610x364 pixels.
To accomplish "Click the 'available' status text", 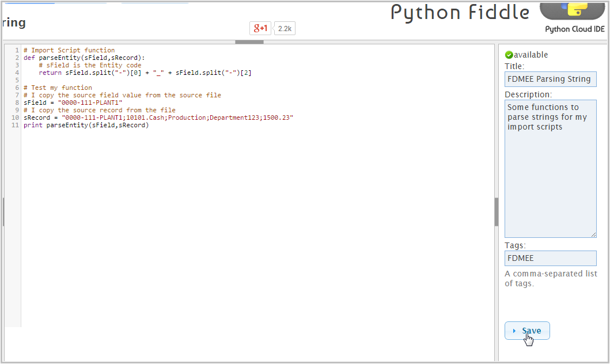I will [531, 55].
